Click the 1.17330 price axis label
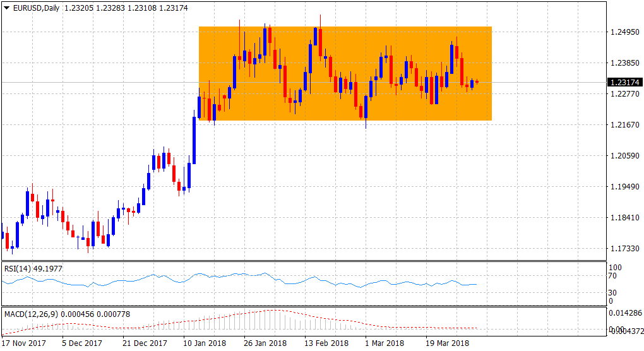Image resolution: width=644 pixels, height=351 pixels. pos(624,248)
